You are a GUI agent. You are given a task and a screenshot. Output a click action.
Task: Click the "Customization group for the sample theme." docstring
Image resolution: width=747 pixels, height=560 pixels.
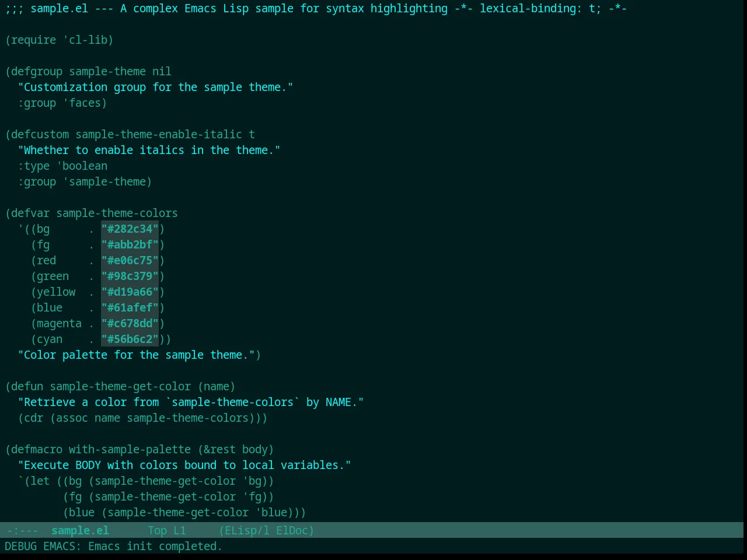(x=155, y=87)
